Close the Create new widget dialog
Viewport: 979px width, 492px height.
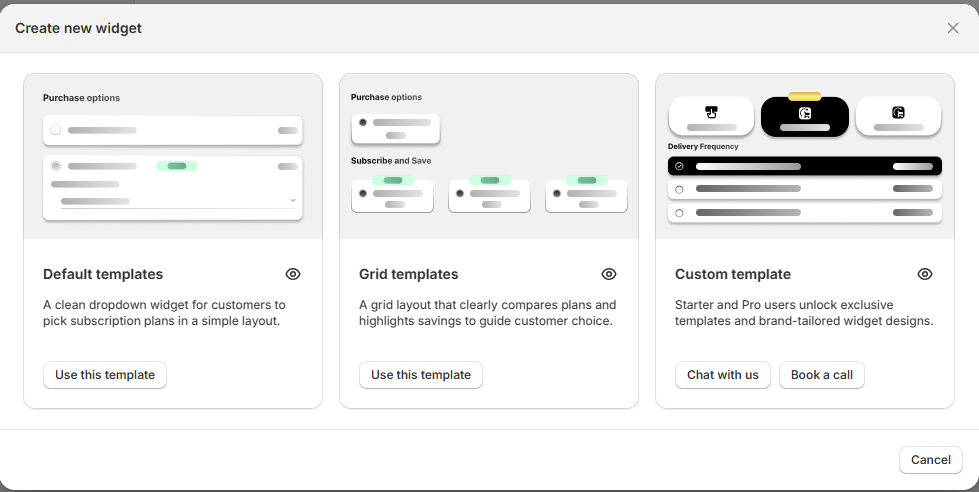click(953, 28)
